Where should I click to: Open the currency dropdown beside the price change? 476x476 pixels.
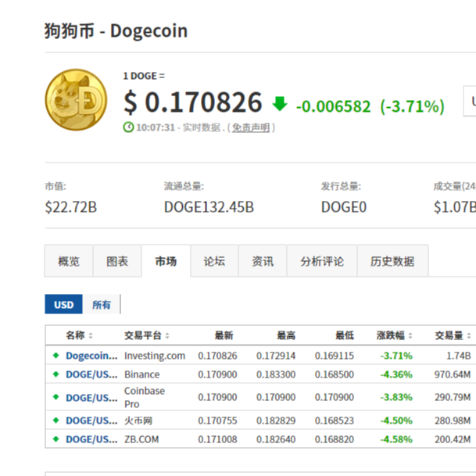pyautogui.click(x=469, y=101)
